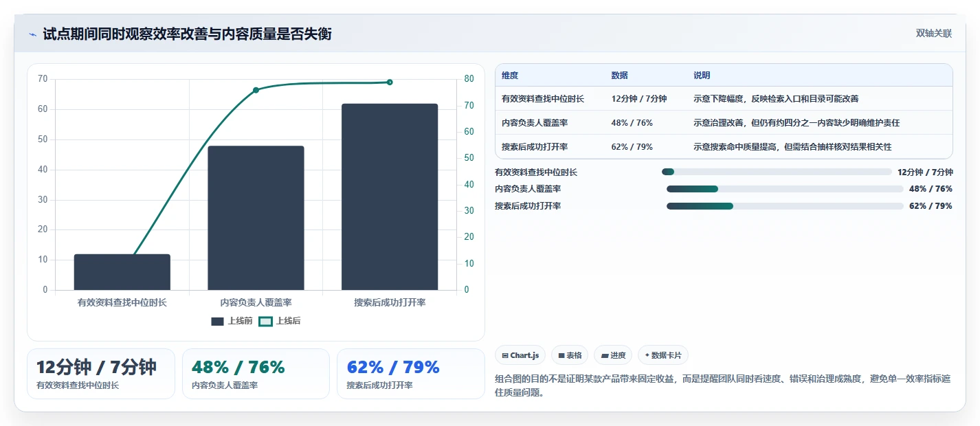The width and height of the screenshot is (980, 426).
Task: Click the Chart.js tag chip
Action: tap(520, 355)
